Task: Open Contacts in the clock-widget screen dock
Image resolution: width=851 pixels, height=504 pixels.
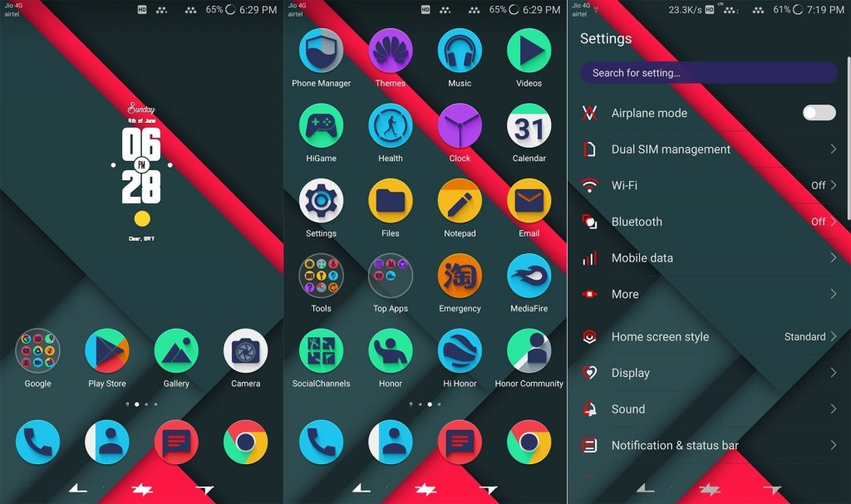Action: point(107,443)
